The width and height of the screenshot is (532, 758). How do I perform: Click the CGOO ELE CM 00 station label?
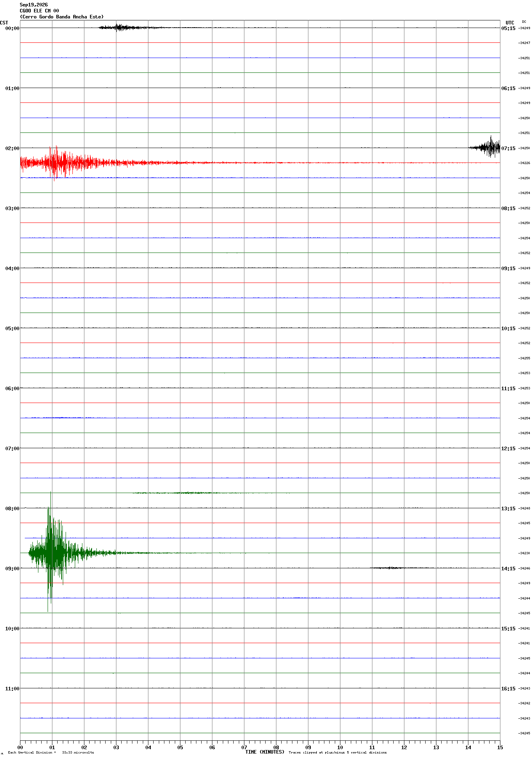click(x=39, y=11)
